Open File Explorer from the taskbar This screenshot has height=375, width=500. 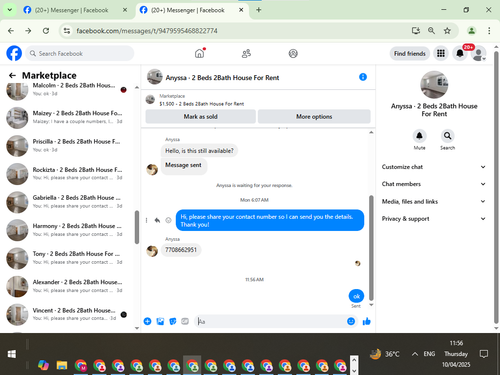(x=62, y=365)
